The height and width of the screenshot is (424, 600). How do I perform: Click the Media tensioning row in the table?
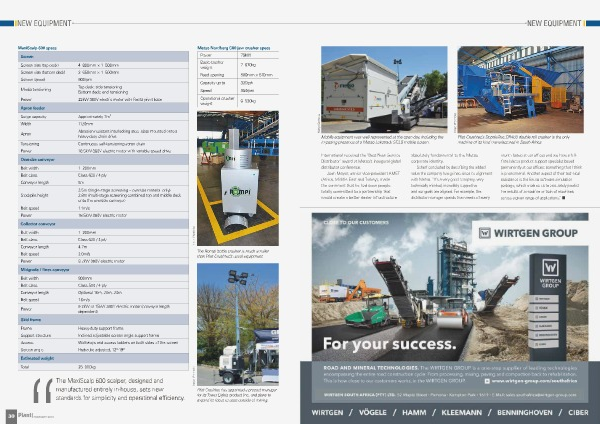103,90
